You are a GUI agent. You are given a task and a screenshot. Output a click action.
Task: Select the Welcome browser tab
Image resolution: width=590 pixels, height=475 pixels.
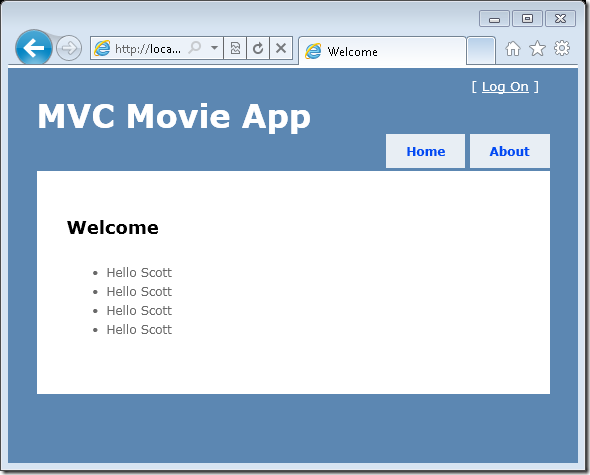tap(382, 51)
